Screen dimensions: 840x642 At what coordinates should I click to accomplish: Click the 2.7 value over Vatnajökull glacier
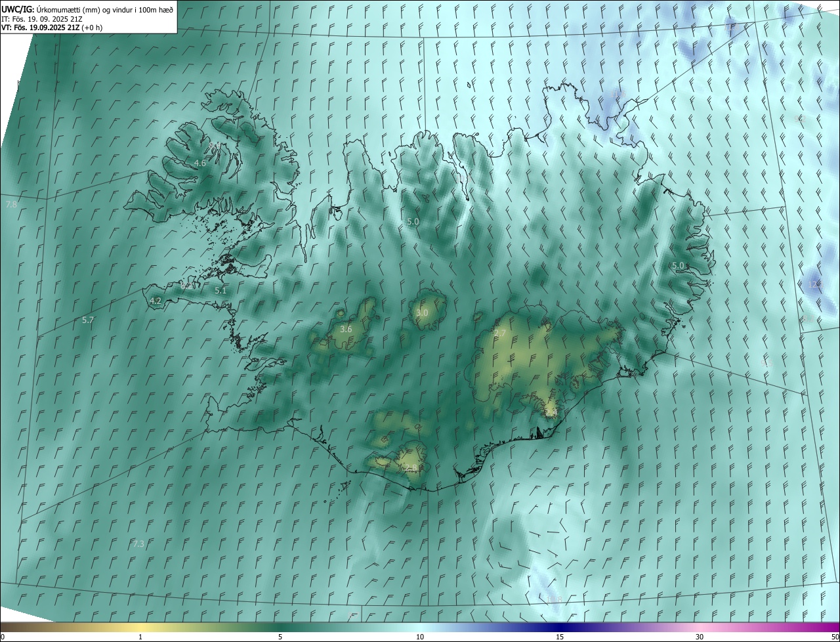(x=500, y=333)
